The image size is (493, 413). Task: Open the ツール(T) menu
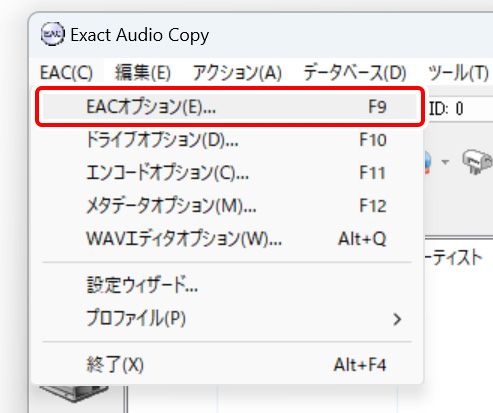pyautogui.click(x=458, y=72)
